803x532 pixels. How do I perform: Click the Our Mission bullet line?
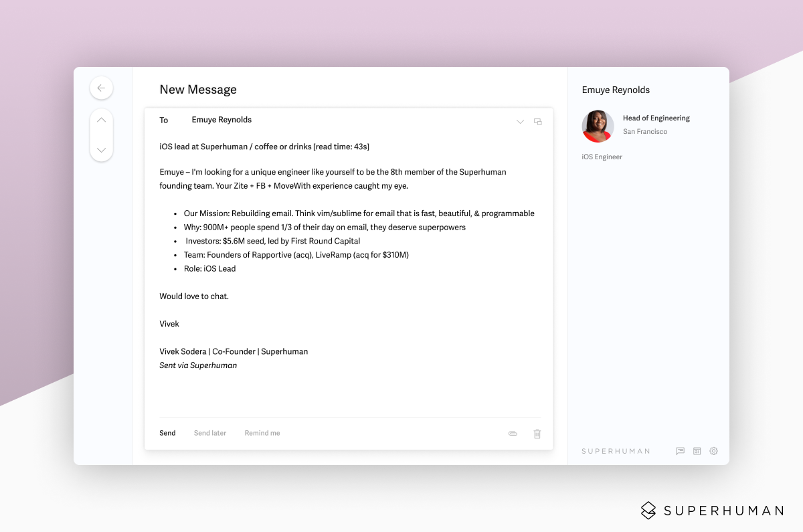(359, 213)
